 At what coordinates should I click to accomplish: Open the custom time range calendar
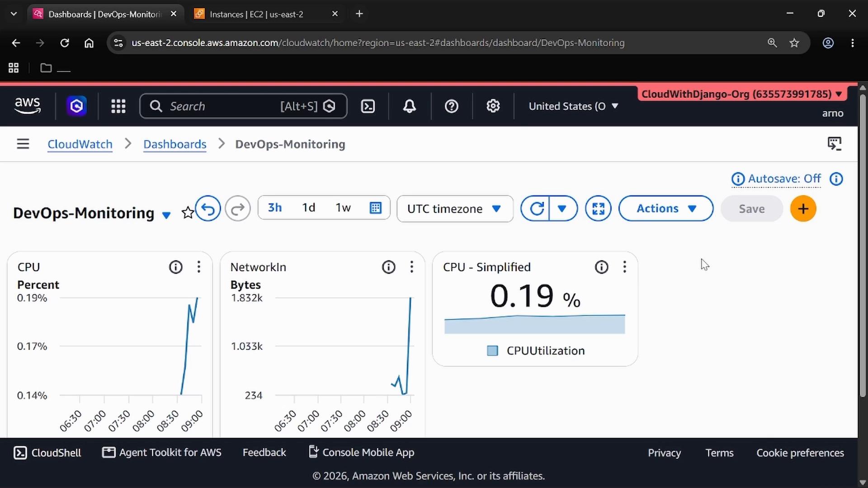coord(376,208)
